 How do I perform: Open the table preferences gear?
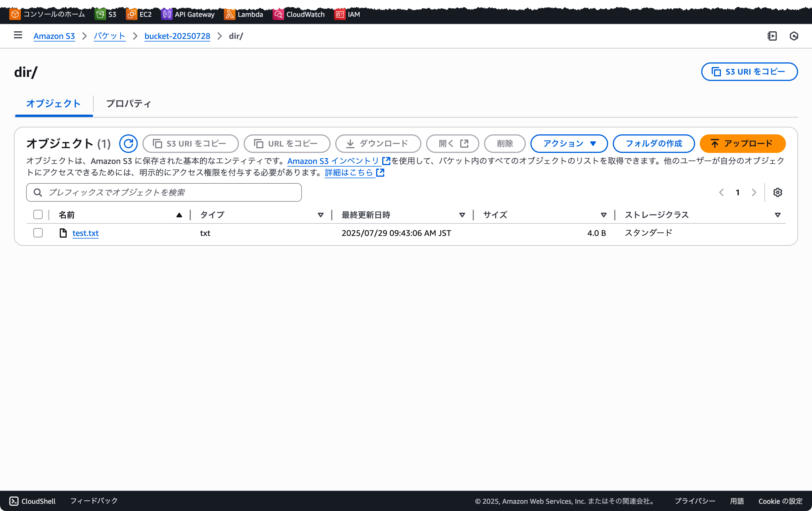coord(777,192)
